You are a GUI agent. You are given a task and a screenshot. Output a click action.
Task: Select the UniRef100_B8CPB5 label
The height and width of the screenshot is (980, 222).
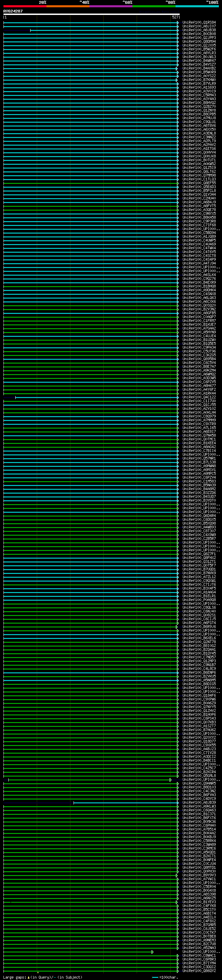199,114
